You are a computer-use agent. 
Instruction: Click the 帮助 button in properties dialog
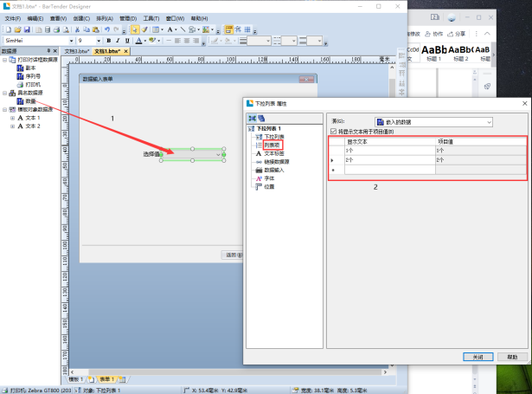tap(512, 356)
